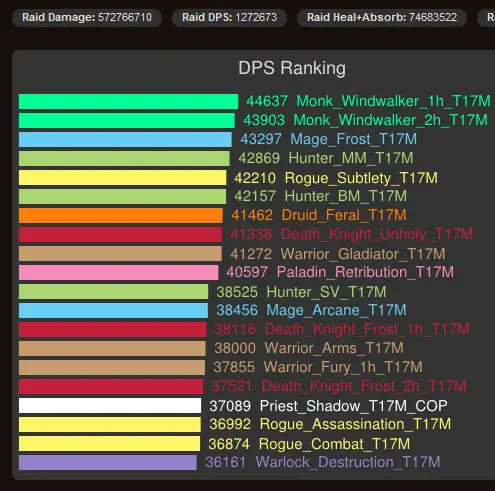Select the Mage_Arcane_T17M label
The width and height of the screenshot is (495, 491).
[336, 310]
